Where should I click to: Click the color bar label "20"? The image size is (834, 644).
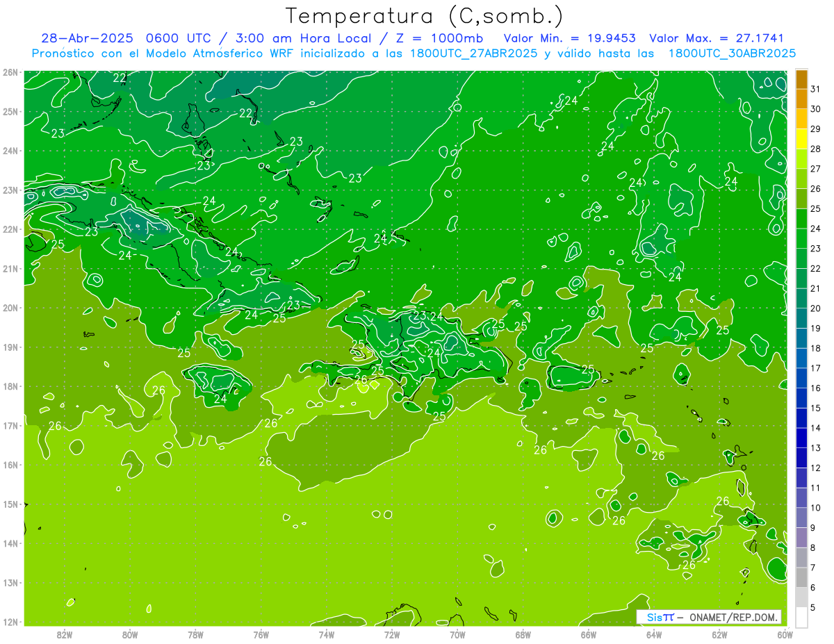(816, 308)
